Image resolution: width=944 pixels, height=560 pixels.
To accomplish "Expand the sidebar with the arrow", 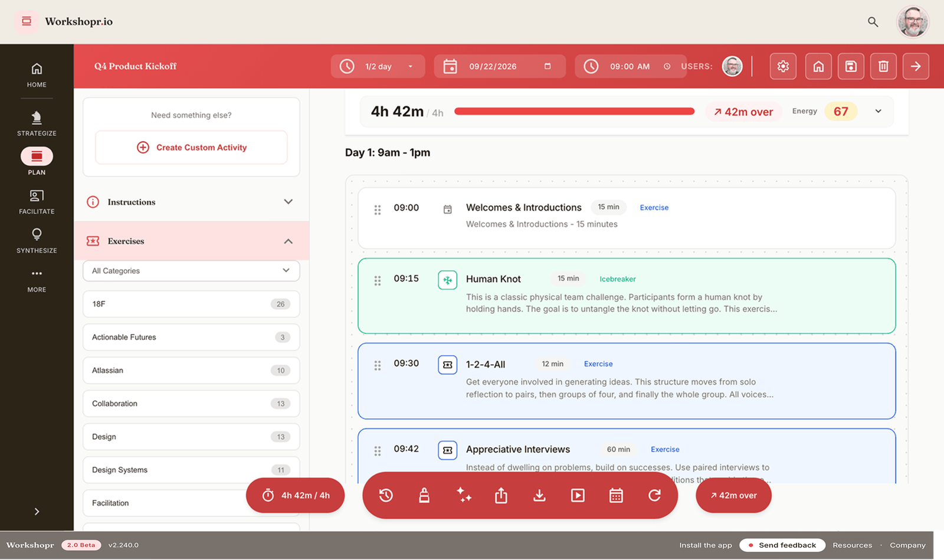I will [x=37, y=512].
